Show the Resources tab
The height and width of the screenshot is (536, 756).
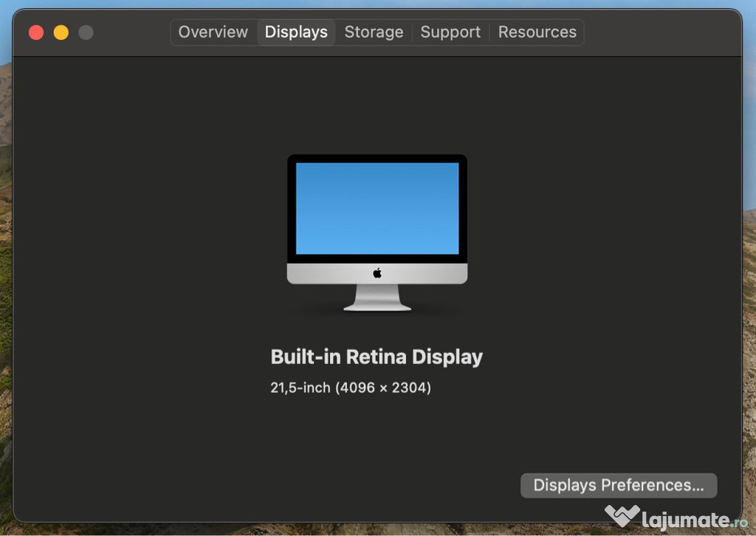click(x=537, y=32)
